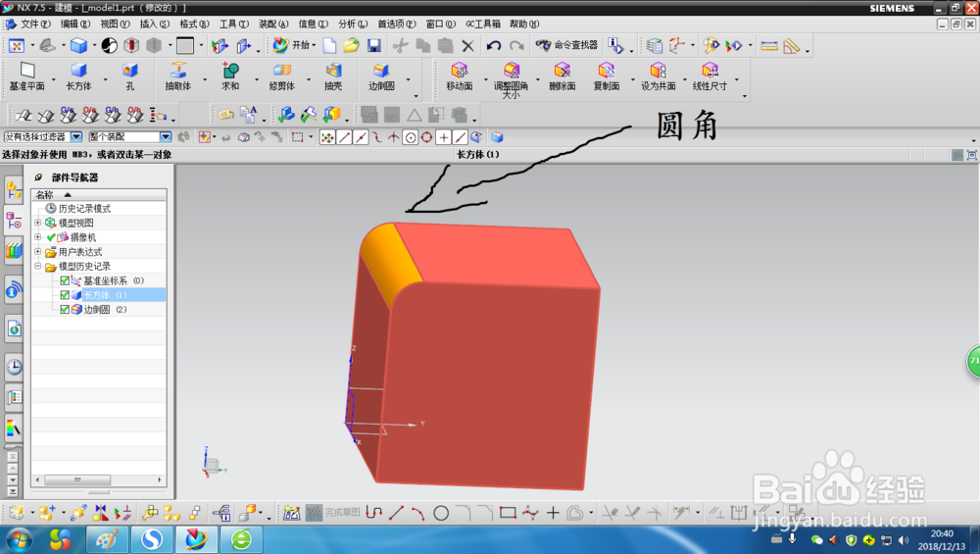This screenshot has height=554, width=980.
Task: Open the 抽取体 extract body tool
Action: 178,76
